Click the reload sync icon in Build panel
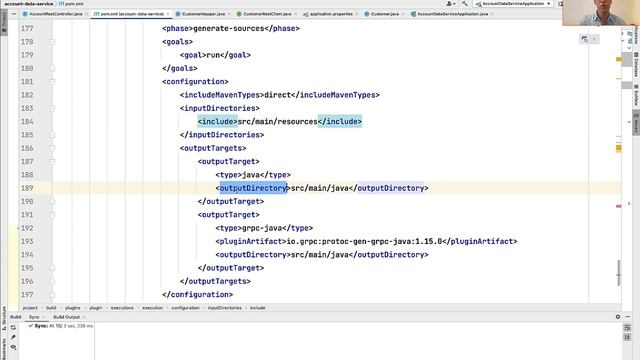The height and width of the screenshot is (360, 640). pos(13,327)
